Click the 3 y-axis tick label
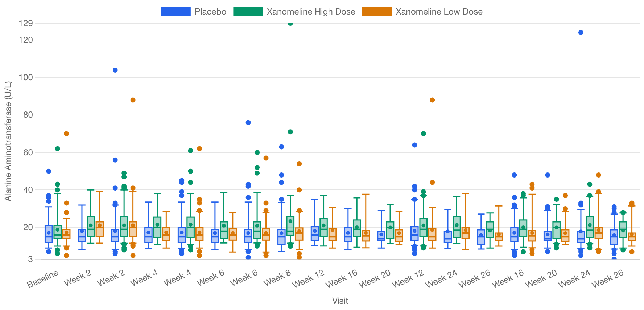The width and height of the screenshot is (644, 310). click(31, 259)
